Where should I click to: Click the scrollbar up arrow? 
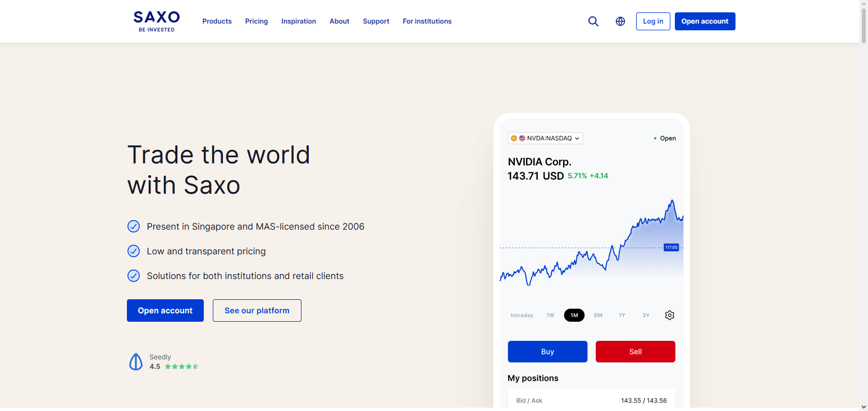click(864, 4)
